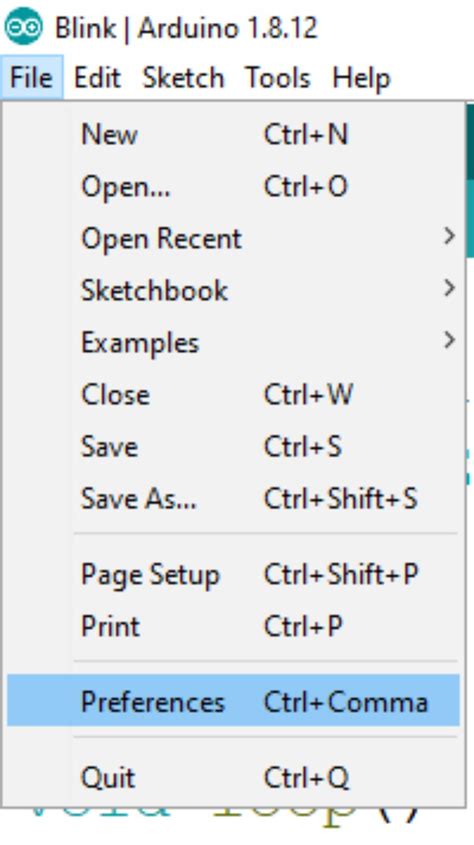The image size is (474, 845).
Task: Select the Save menu item
Action: (233, 446)
